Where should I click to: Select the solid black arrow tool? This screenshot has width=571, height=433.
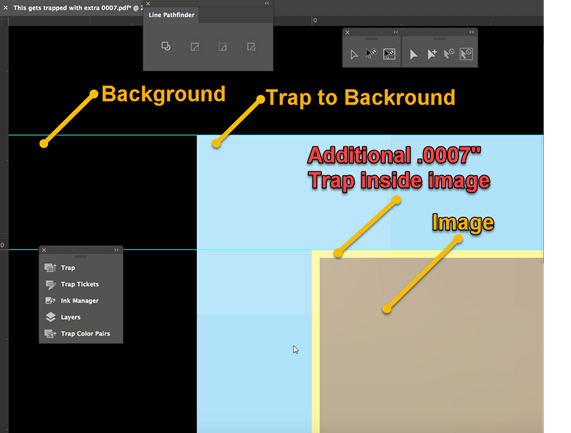(413, 55)
